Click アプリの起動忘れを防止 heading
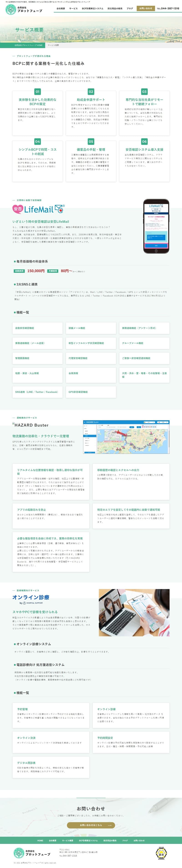The width and height of the screenshot is (182, 868). pos(32,510)
